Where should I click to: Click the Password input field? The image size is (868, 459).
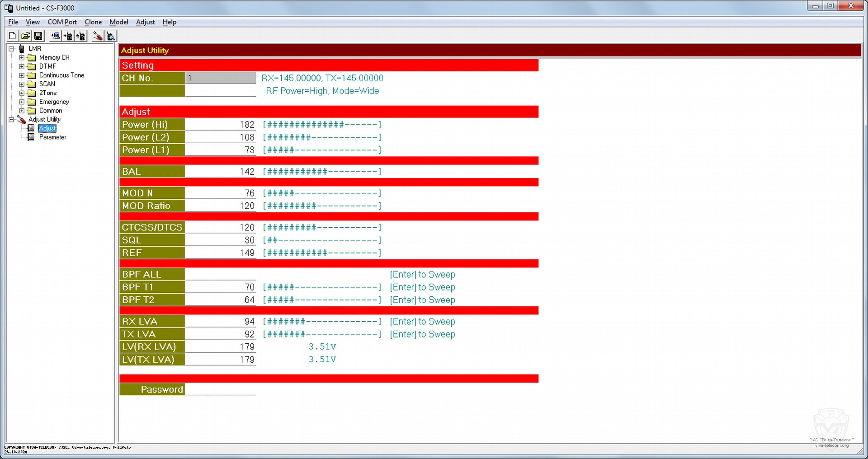pos(221,389)
